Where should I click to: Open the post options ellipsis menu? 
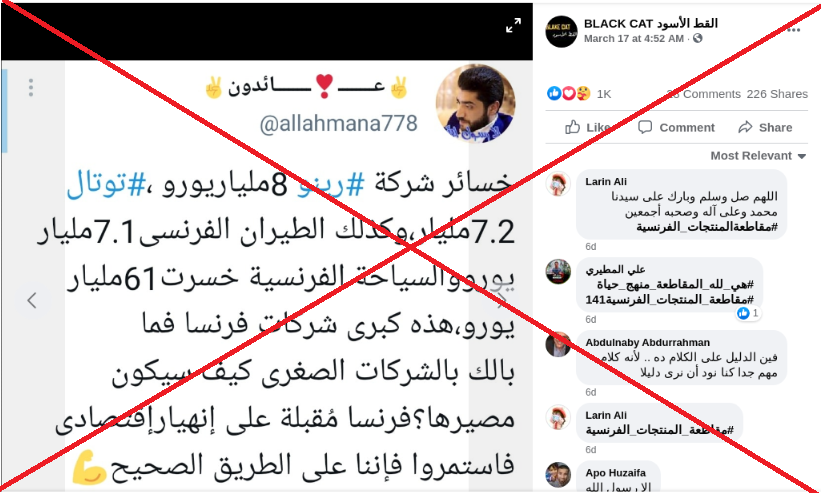tap(793, 30)
